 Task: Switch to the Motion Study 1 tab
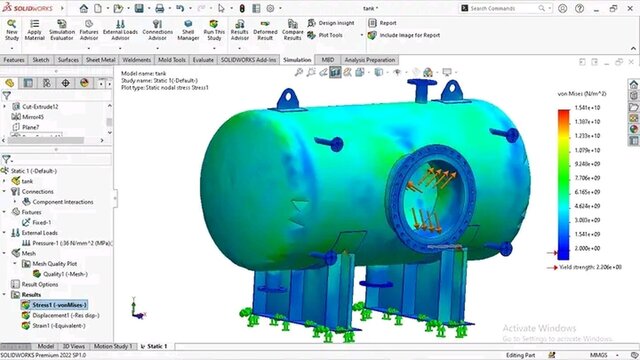113,346
